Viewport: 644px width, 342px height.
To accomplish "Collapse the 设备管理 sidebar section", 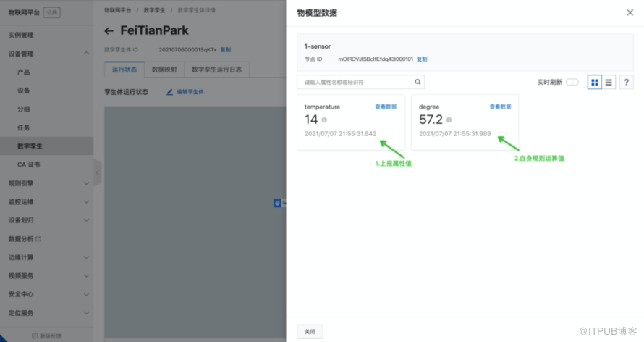I will tap(86, 54).
